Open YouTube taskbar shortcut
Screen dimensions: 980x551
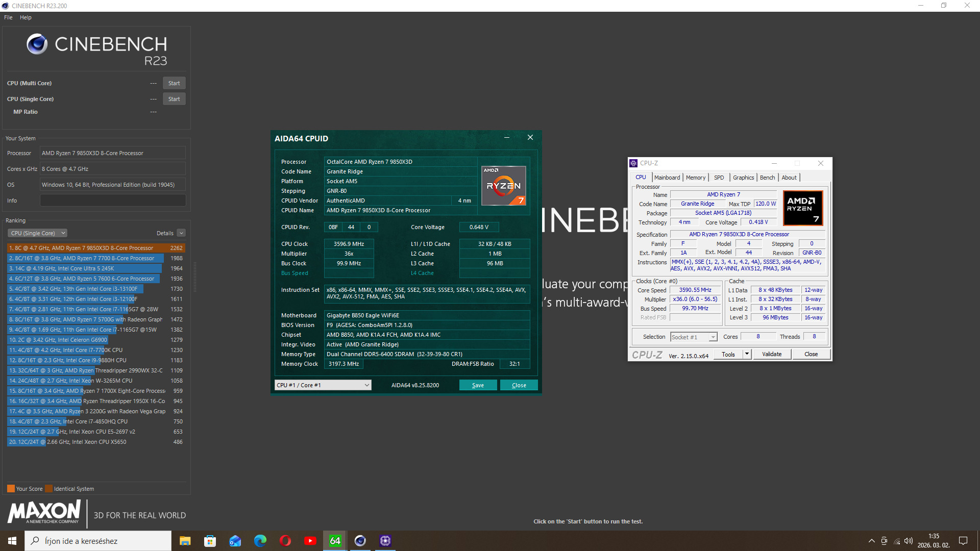[310, 541]
